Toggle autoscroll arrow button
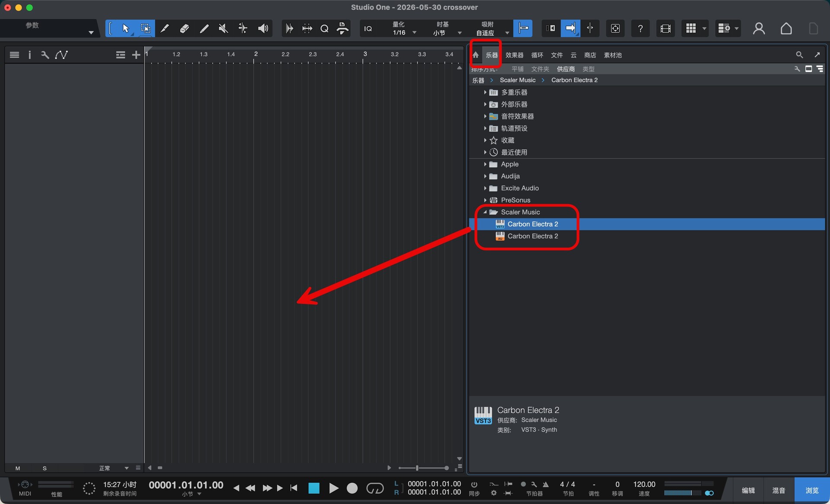Viewport: 830px width, 504px height. tap(571, 29)
